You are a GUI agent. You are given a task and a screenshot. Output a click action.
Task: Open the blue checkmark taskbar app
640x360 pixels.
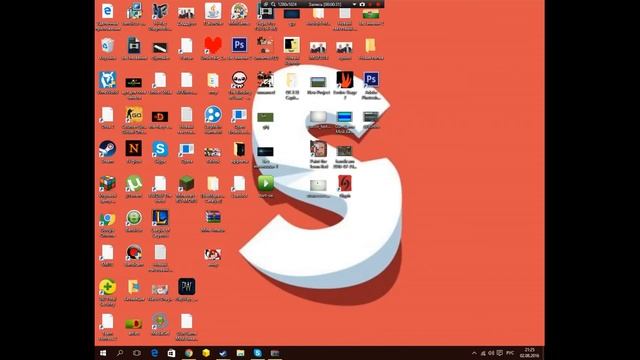pyautogui.click(x=223, y=353)
